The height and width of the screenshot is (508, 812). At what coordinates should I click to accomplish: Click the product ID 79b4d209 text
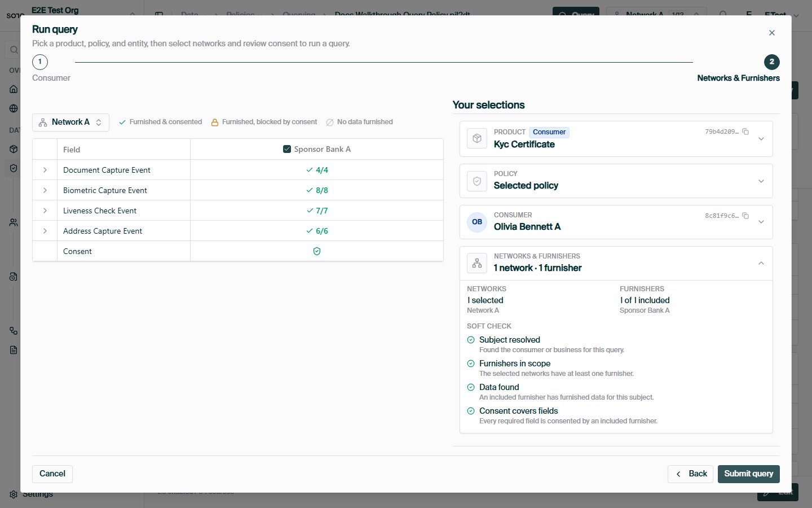pyautogui.click(x=721, y=132)
